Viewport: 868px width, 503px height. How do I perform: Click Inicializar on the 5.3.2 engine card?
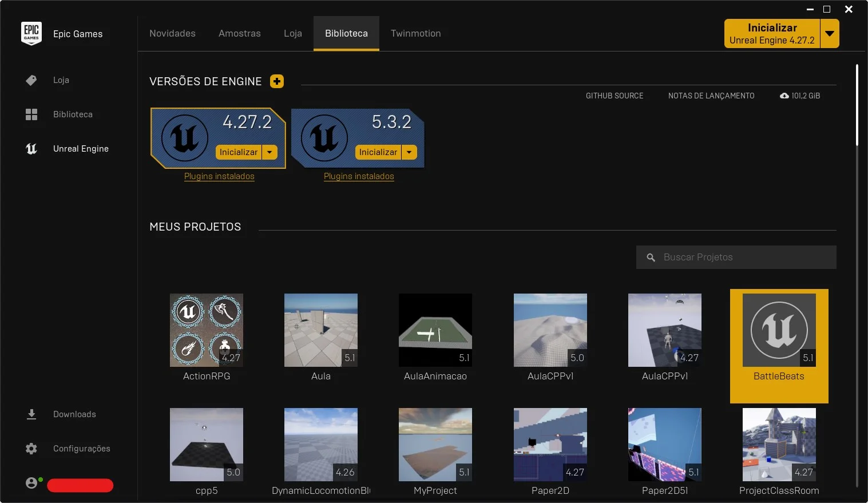tap(378, 152)
